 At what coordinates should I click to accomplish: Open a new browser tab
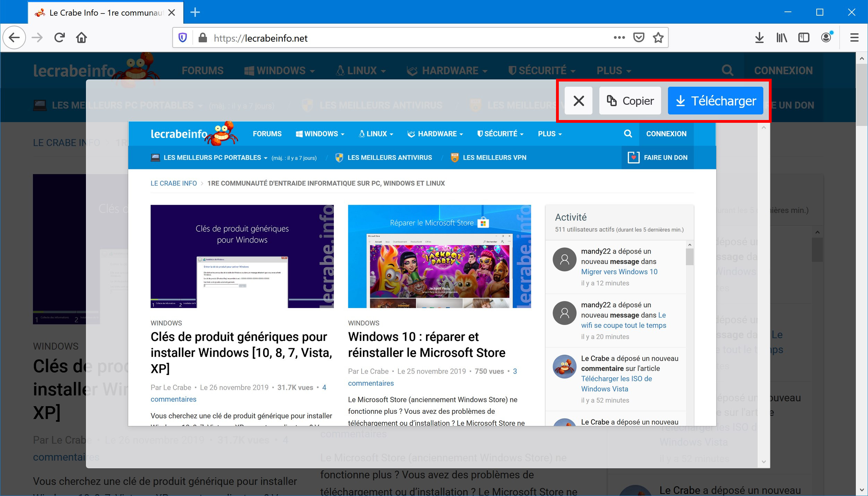pyautogui.click(x=195, y=12)
